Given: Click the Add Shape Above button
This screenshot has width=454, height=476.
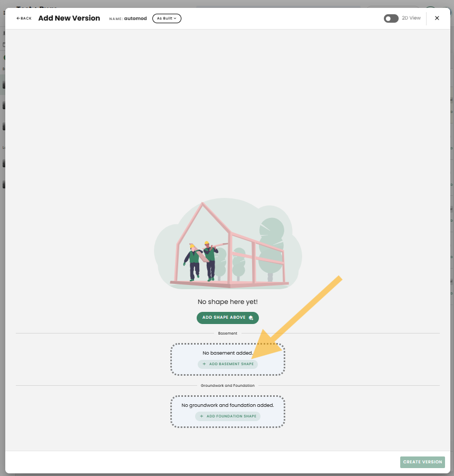Looking at the screenshot, I should (227, 318).
